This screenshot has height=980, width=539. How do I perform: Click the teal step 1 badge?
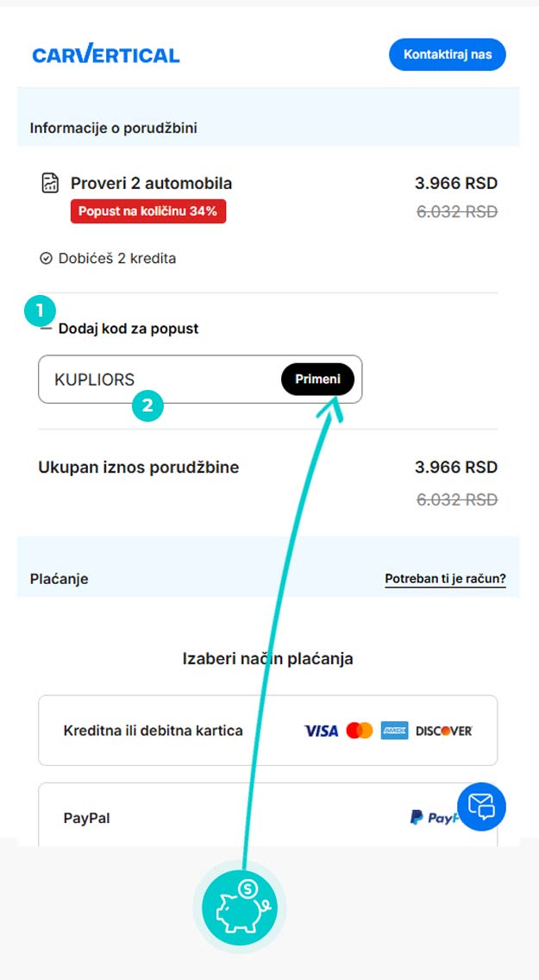click(40, 310)
